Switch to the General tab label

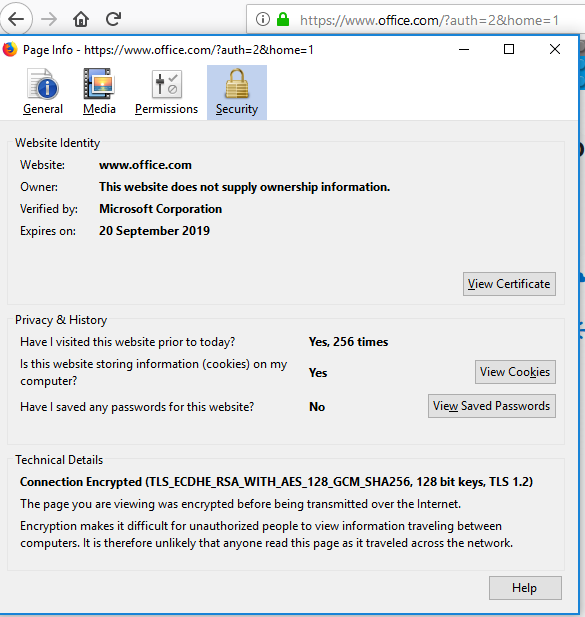[43, 109]
